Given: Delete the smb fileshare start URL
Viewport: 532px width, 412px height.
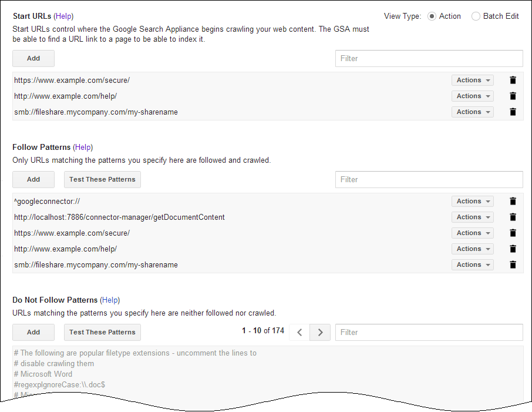Looking at the screenshot, I should (513, 112).
